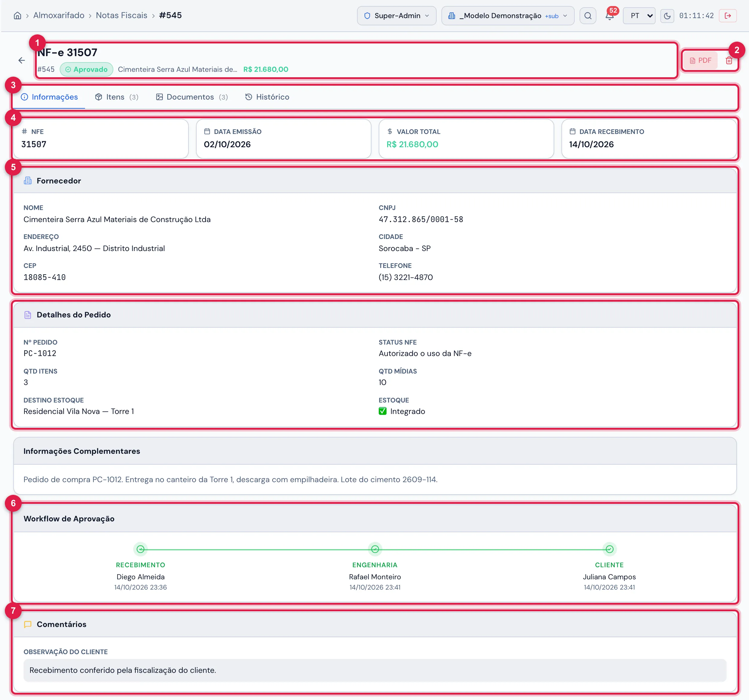Open notifications bell with 52 badge
Image resolution: width=749 pixels, height=700 pixels.
610,16
